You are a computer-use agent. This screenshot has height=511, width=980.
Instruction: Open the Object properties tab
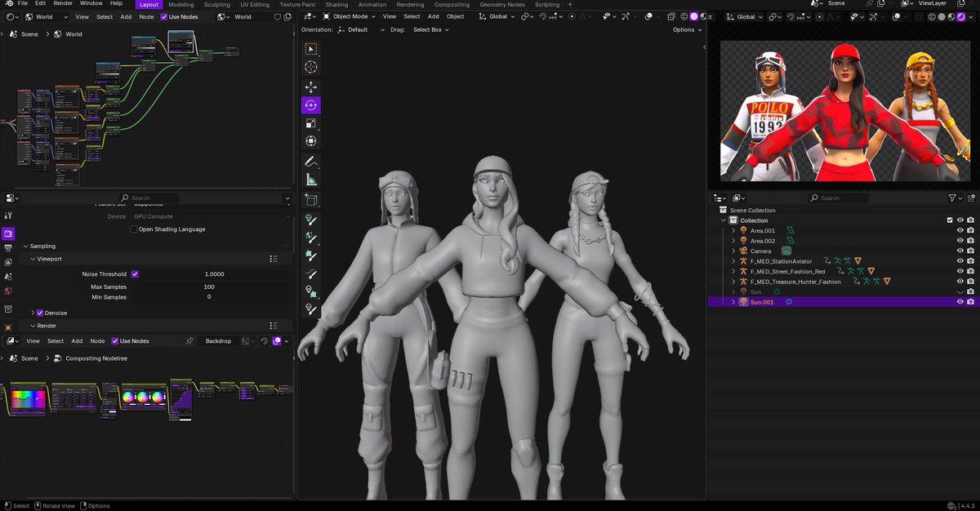click(x=8, y=327)
